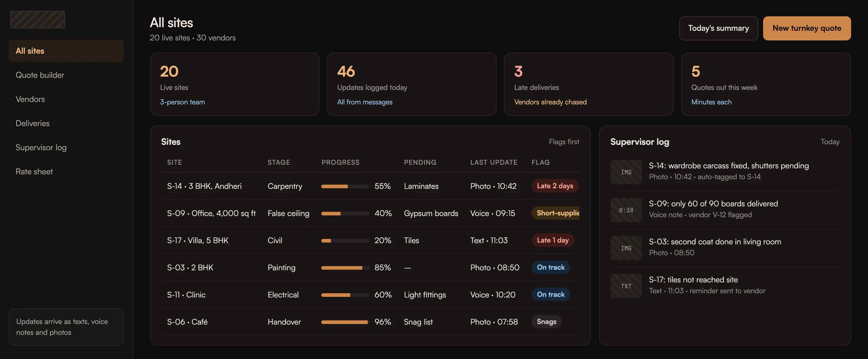Click the Snags flag badge
This screenshot has height=359, width=868.
coord(546,322)
